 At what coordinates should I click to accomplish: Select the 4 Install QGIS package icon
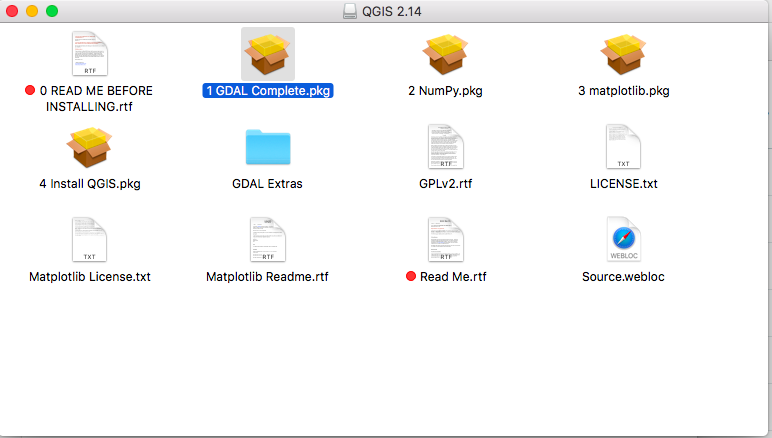[90, 147]
